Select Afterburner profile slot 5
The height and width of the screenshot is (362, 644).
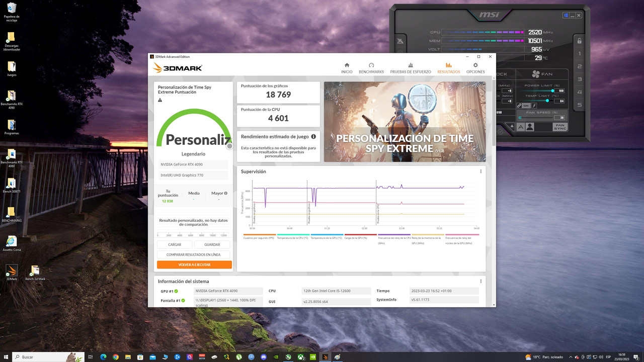(x=580, y=105)
